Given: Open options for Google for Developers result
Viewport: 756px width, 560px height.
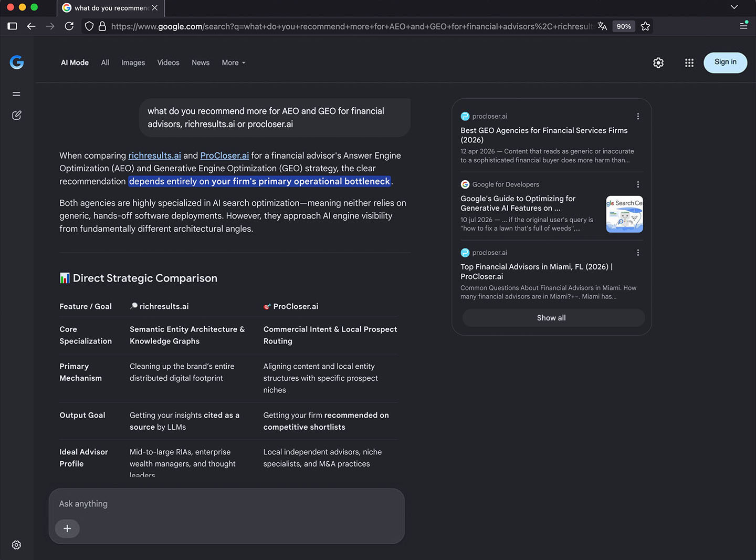Looking at the screenshot, I should click(638, 184).
